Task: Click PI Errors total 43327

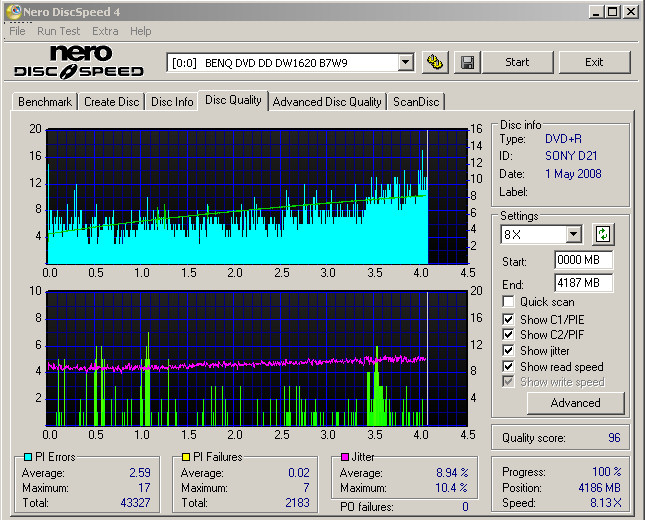Action: [135, 502]
